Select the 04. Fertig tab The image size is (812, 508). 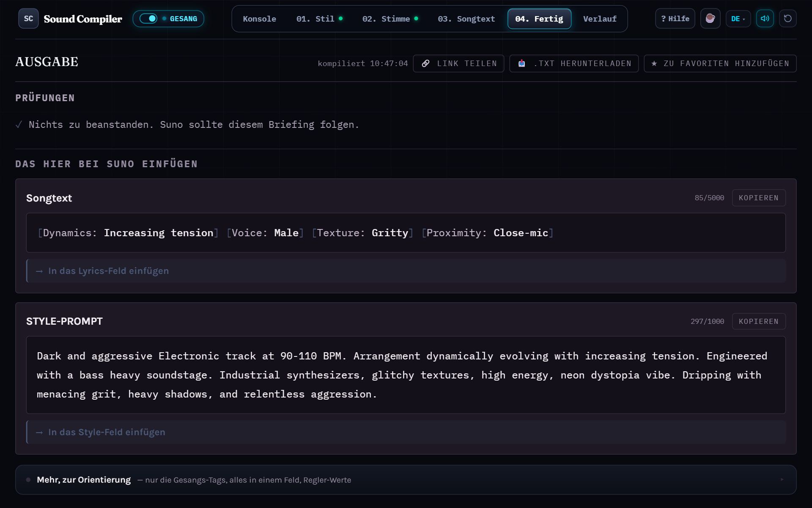(539, 19)
